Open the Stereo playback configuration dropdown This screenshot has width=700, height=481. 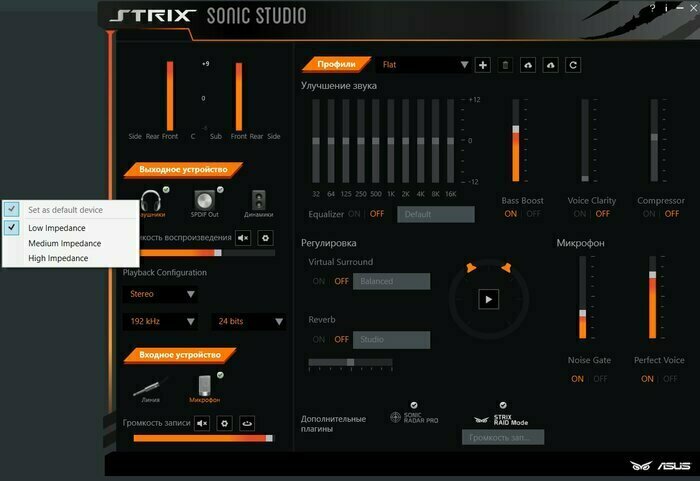[x=160, y=294]
